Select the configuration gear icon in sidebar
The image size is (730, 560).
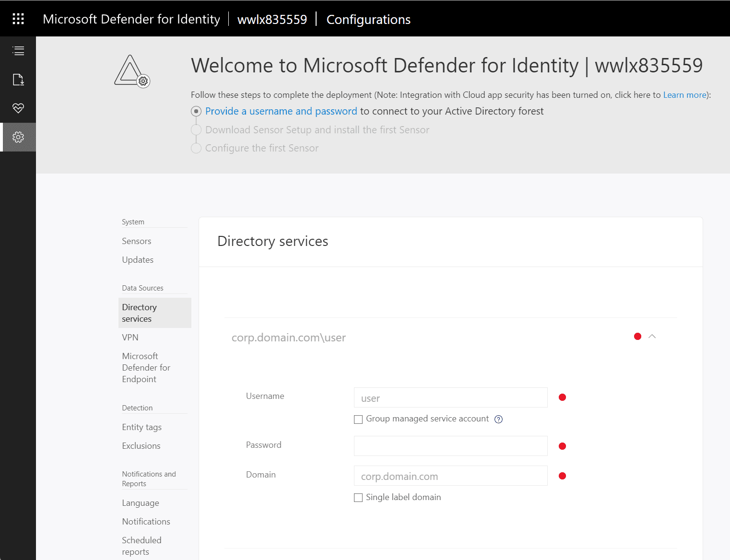click(x=18, y=137)
